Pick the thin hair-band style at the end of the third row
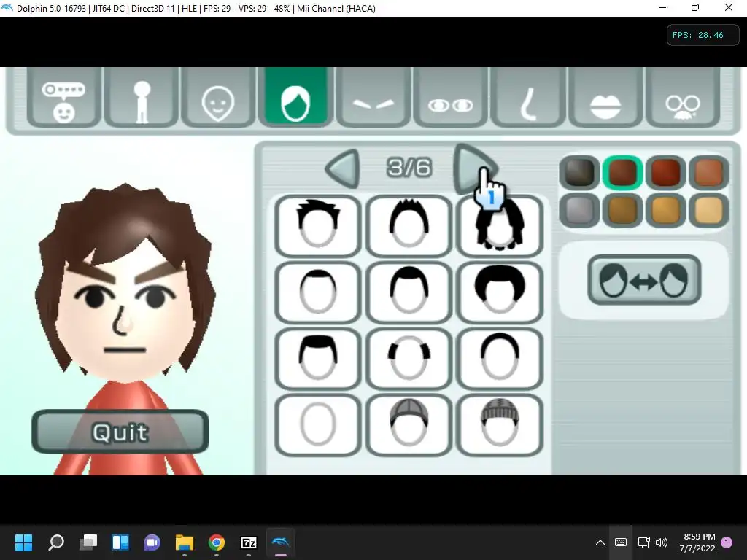Screen dimensions: 747x560 coord(499,358)
